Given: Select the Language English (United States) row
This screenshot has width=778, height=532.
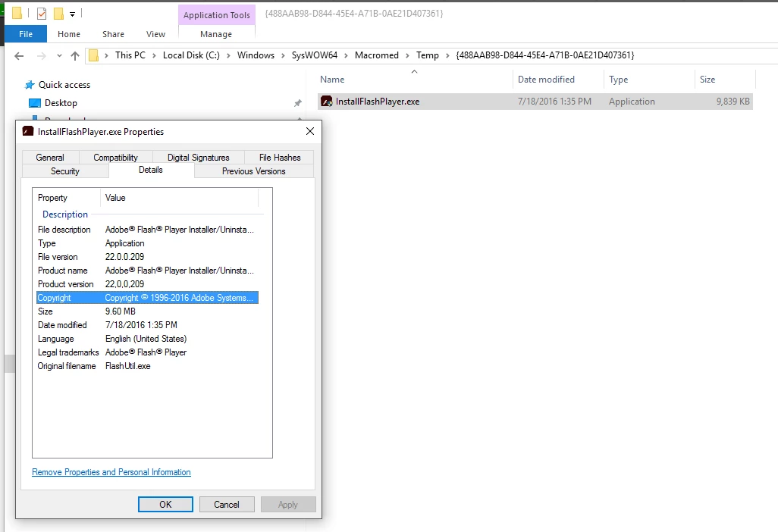Looking at the screenshot, I should pos(147,339).
